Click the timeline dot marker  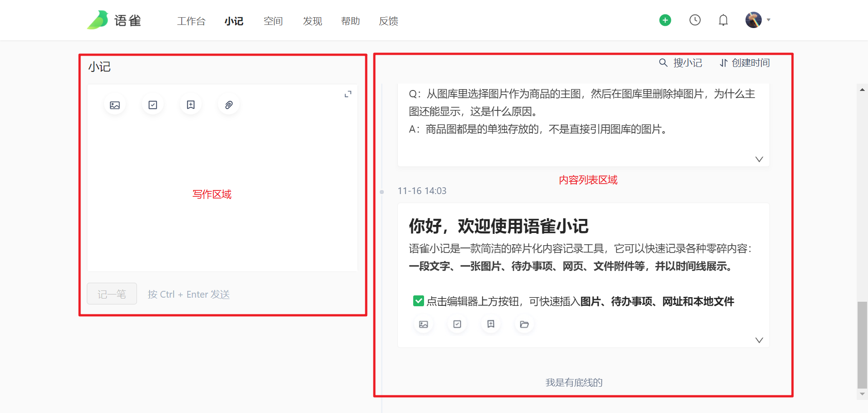coord(382,192)
